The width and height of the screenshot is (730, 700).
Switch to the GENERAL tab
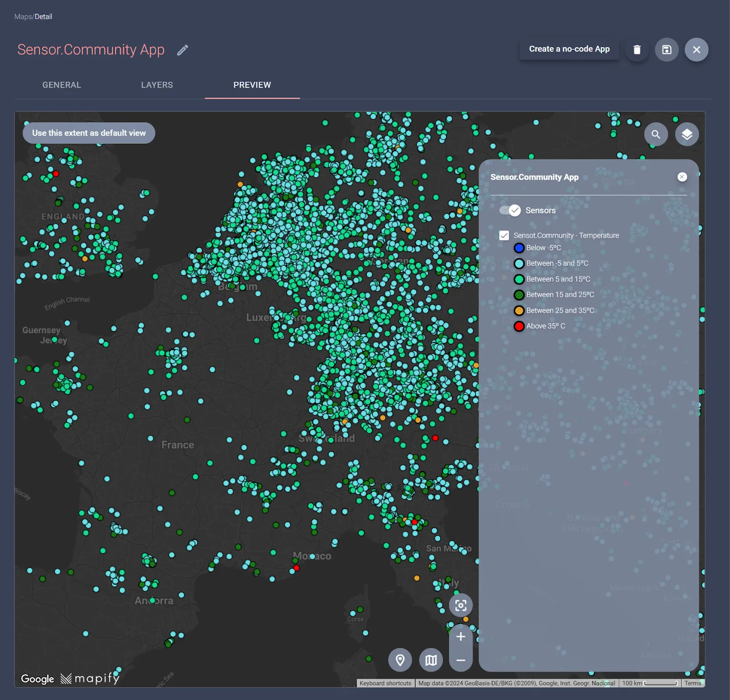click(x=62, y=85)
